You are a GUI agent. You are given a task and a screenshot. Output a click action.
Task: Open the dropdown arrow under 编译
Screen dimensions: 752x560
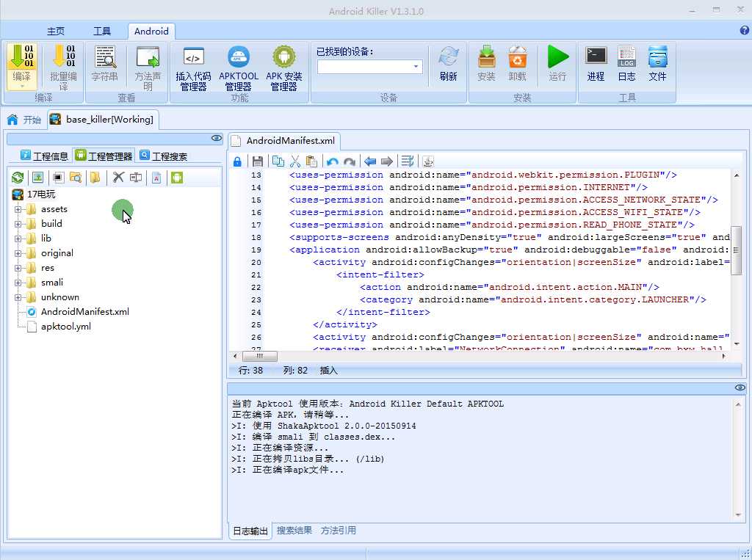click(22, 87)
